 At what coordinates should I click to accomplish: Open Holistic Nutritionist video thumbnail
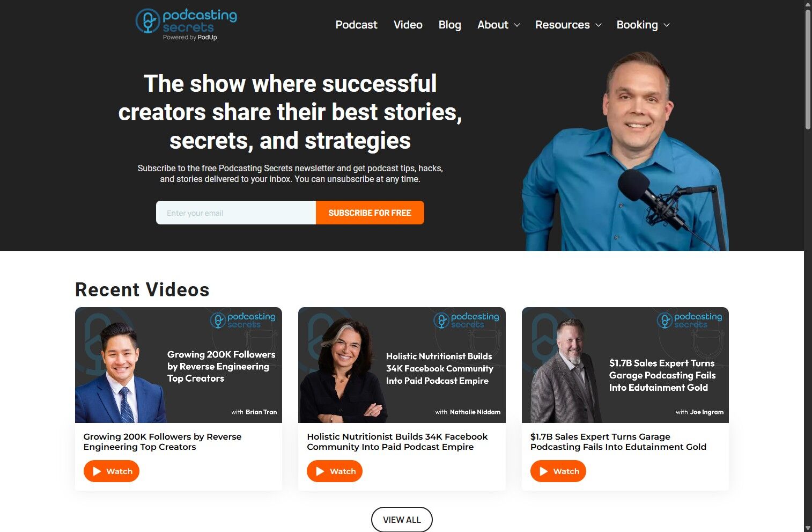coord(402,365)
